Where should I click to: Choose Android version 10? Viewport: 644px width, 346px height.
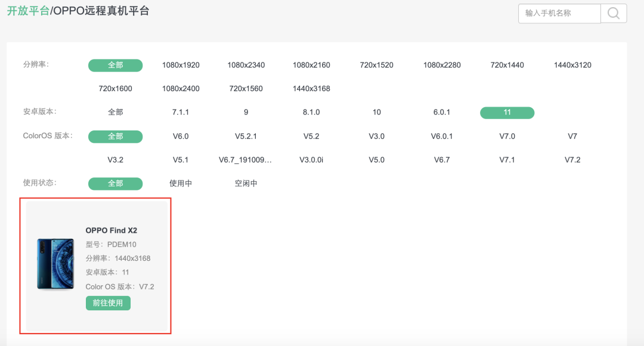(377, 113)
